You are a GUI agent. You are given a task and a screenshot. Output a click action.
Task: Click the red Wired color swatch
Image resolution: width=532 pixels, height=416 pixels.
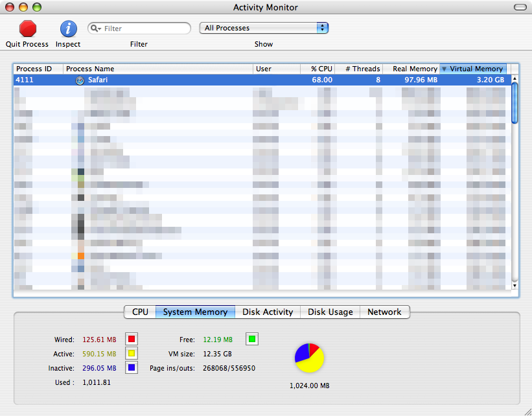click(x=132, y=339)
